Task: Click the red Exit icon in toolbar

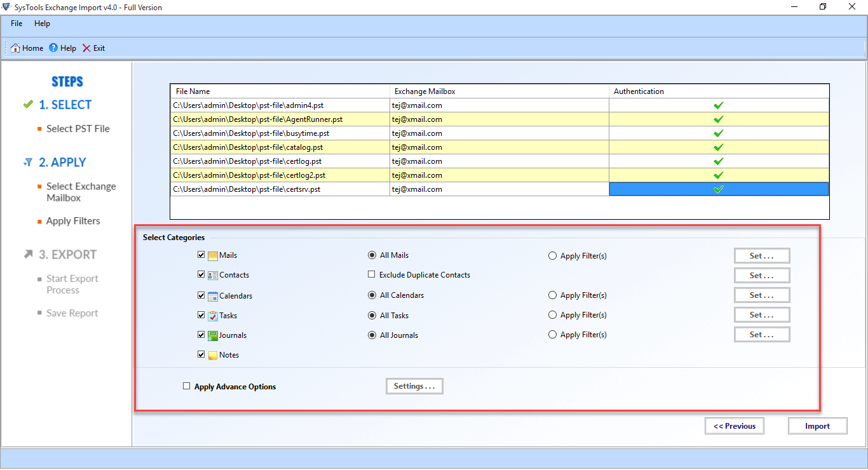Action: pyautogui.click(x=86, y=48)
